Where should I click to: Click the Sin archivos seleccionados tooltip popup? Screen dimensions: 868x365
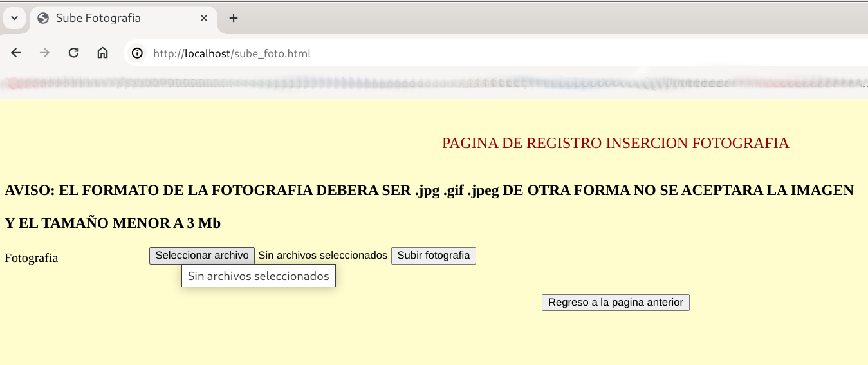click(x=259, y=276)
